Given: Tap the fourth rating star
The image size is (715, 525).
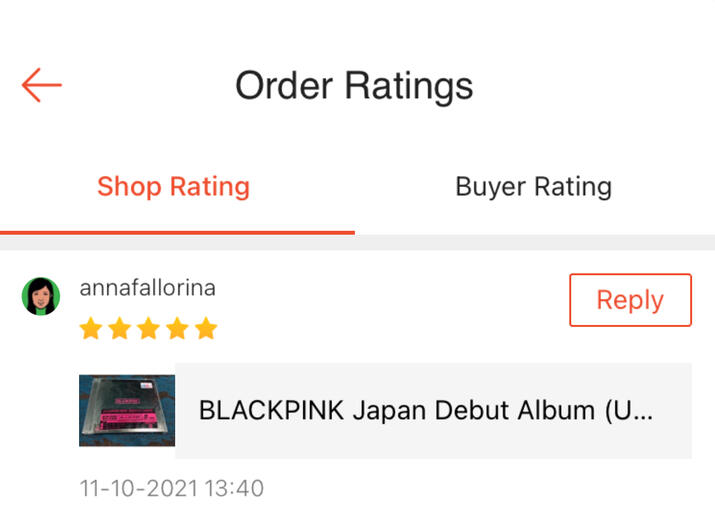Looking at the screenshot, I should point(177,328).
